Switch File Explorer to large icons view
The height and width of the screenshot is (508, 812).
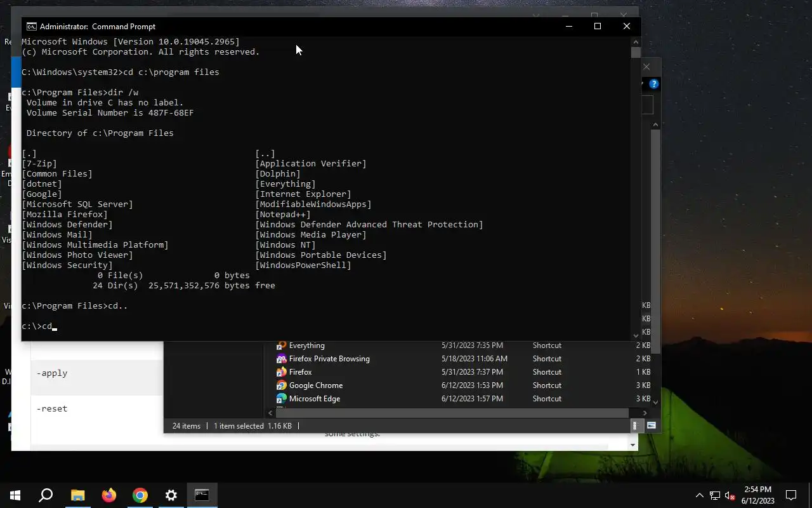(x=651, y=426)
